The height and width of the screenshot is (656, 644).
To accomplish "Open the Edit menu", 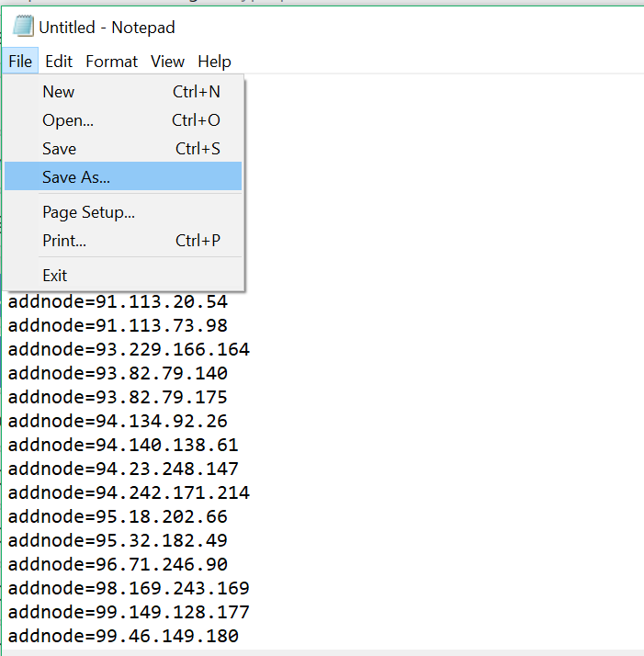I will point(59,61).
